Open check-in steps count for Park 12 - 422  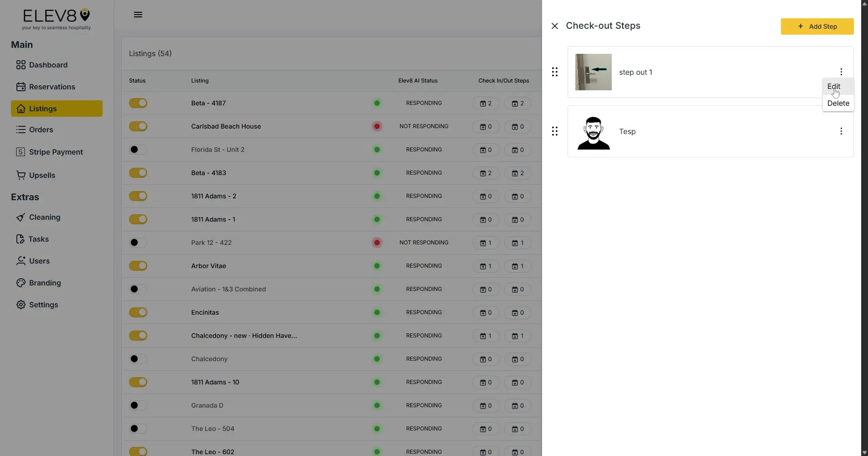point(486,243)
